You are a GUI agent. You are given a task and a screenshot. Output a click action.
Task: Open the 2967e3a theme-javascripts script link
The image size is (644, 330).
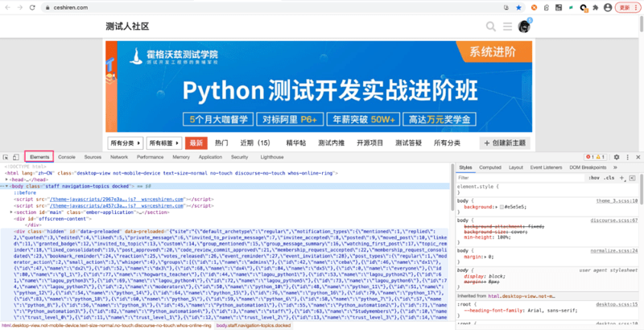(x=116, y=200)
